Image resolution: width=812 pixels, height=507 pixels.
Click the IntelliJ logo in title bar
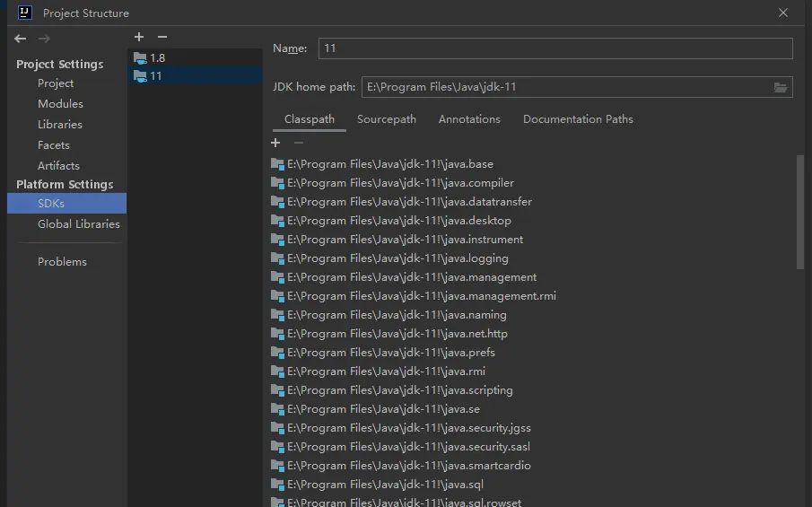(25, 13)
